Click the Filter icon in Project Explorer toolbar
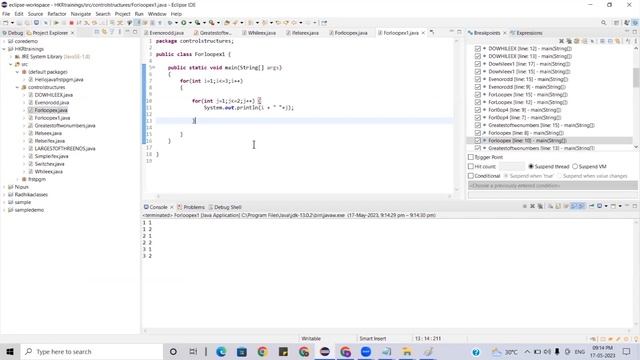Viewport: 640px width, 360px height. tap(112, 32)
